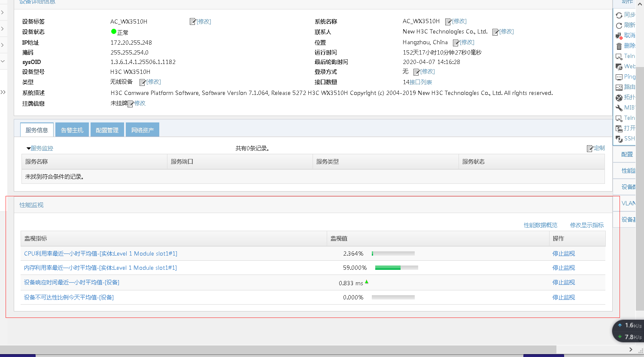Click the 0.000% unreachability progress bar
This screenshot has height=357, width=644.
tap(393, 297)
